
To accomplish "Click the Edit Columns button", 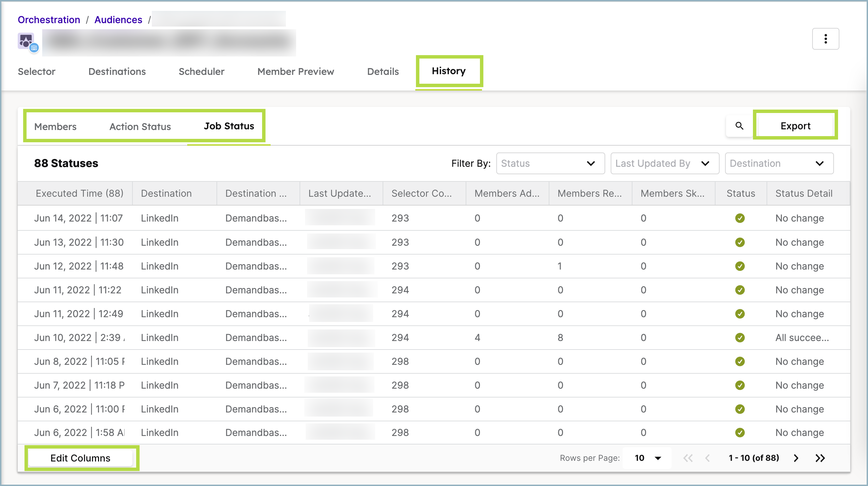I will (x=80, y=458).
